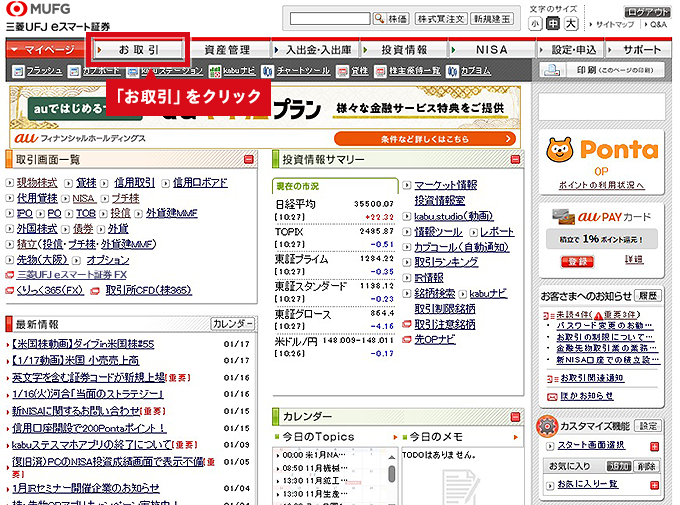Screen dimensions: 680x505
Task: Open the 外国株式 link
Action: tap(37, 229)
